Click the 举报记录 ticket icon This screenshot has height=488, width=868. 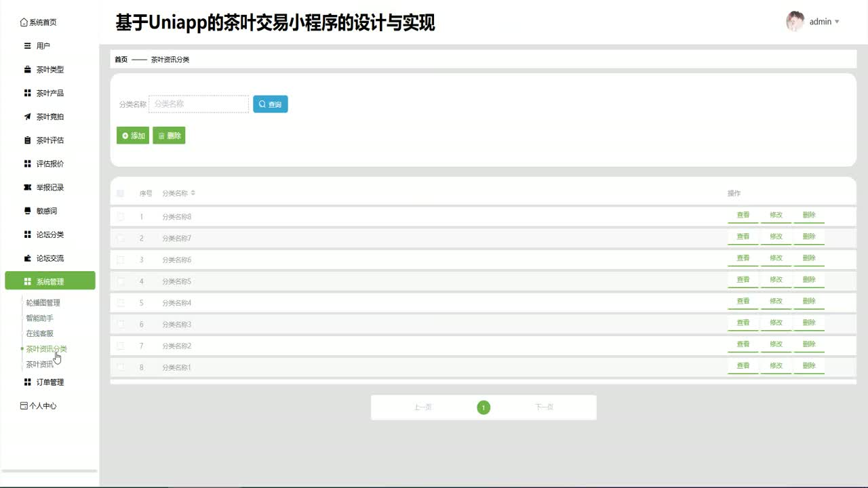pos(28,187)
